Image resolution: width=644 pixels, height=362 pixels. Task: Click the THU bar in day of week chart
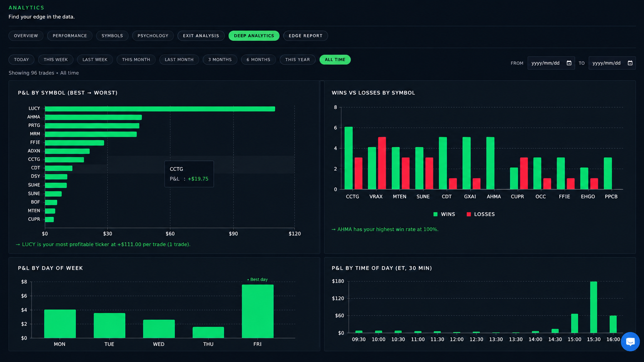click(x=208, y=332)
